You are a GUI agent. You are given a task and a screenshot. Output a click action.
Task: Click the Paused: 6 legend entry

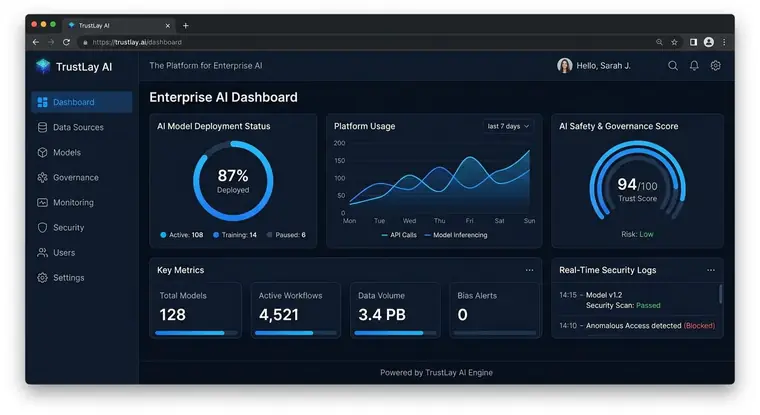(286, 235)
